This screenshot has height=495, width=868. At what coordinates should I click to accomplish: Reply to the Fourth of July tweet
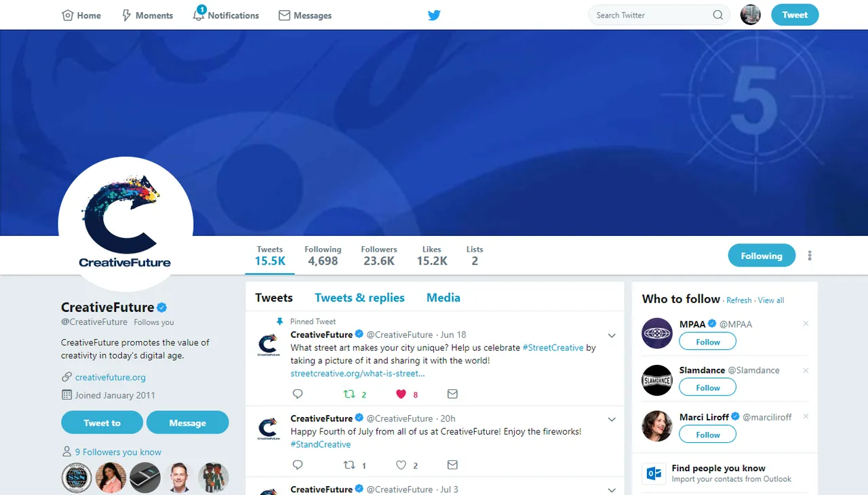[297, 465]
